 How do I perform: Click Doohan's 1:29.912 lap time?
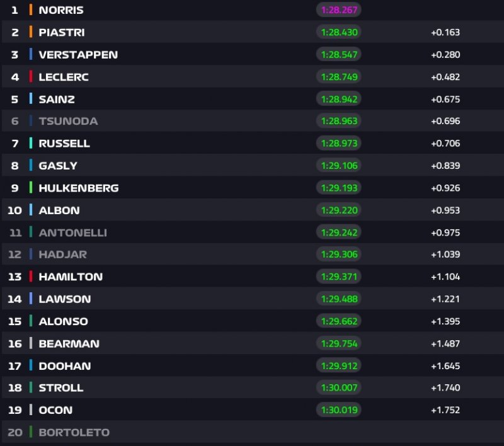[x=339, y=366]
